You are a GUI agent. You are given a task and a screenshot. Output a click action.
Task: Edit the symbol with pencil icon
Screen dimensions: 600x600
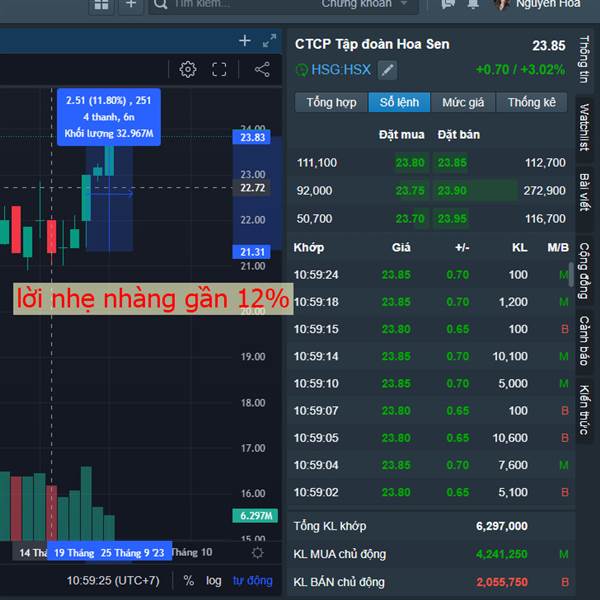387,70
